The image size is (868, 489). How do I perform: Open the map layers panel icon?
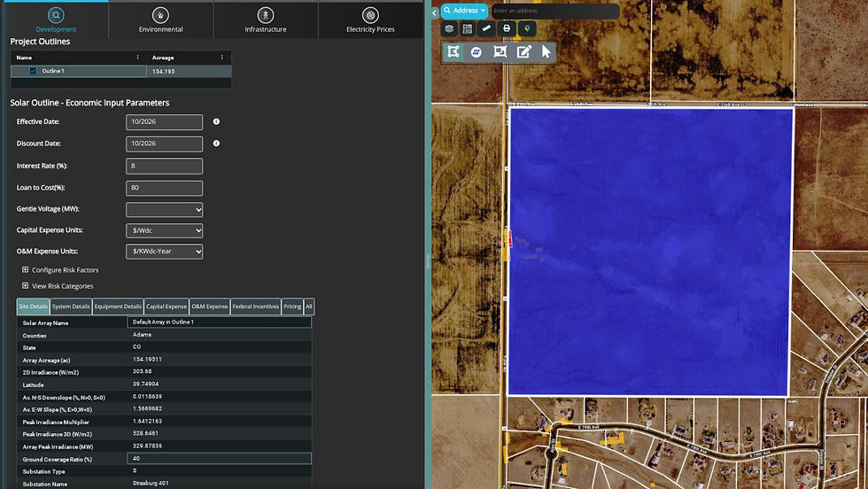tap(450, 28)
